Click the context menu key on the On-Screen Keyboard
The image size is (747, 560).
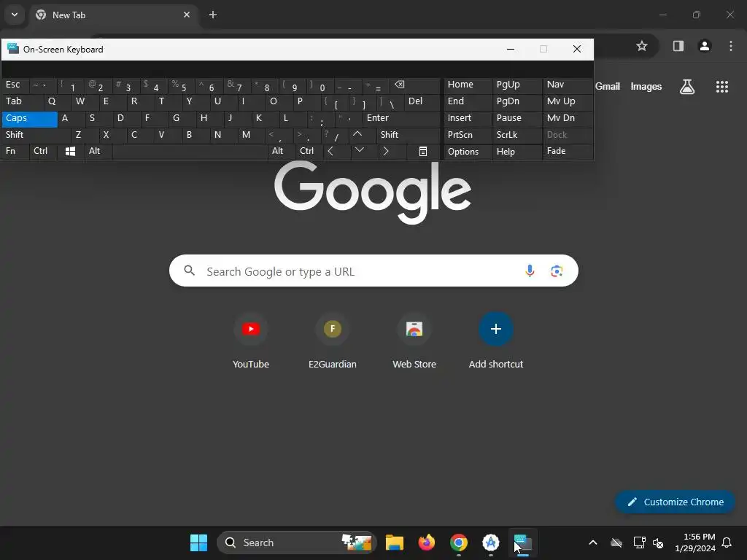point(422,152)
